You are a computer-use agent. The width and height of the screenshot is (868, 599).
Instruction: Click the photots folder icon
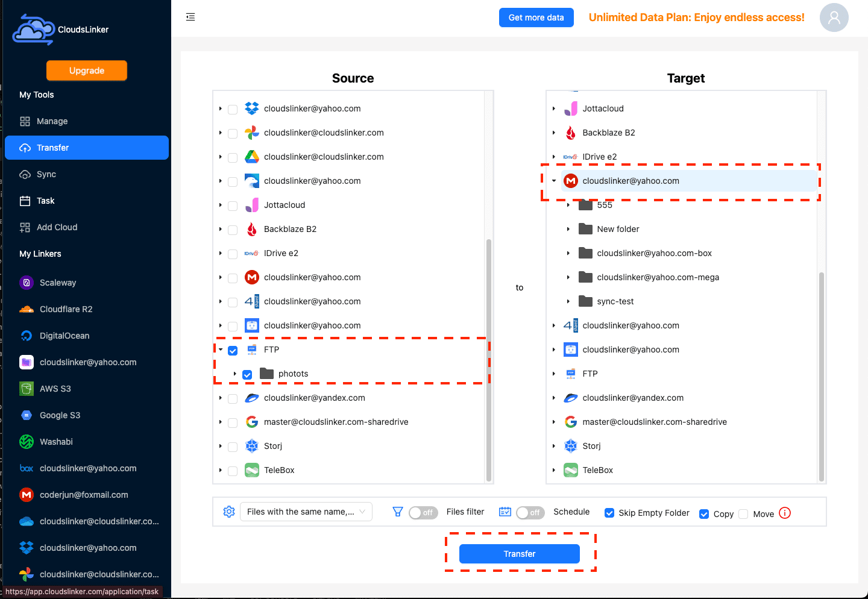[266, 374]
